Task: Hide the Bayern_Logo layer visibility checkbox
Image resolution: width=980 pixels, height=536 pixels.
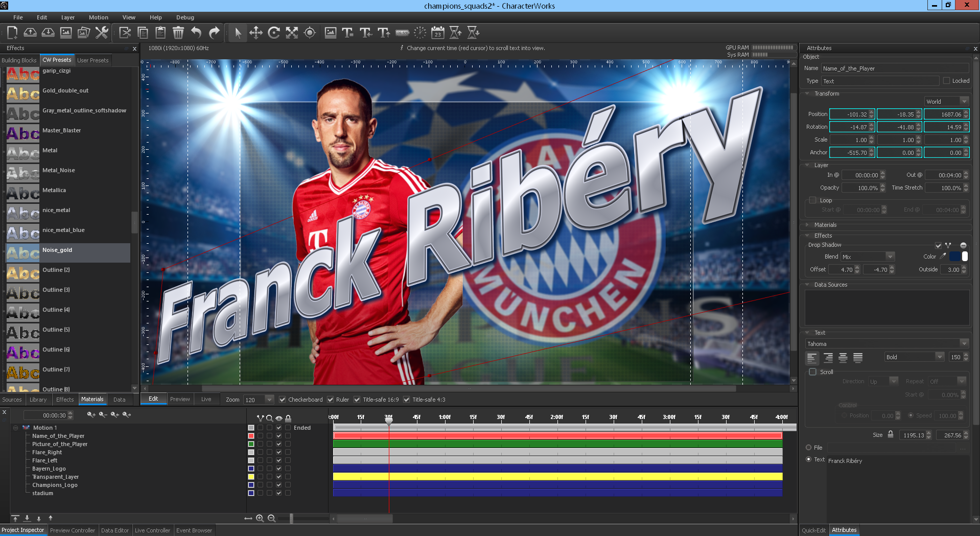Action: (278, 469)
